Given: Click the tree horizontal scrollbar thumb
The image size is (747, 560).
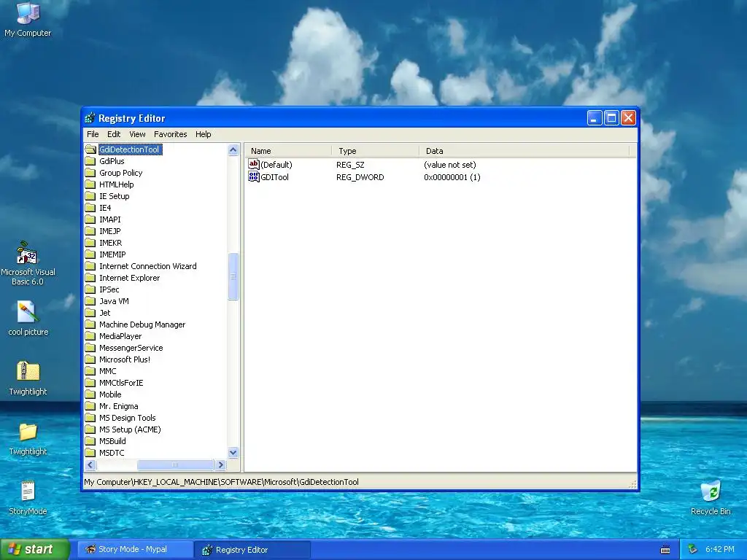Looking at the screenshot, I should tap(175, 464).
